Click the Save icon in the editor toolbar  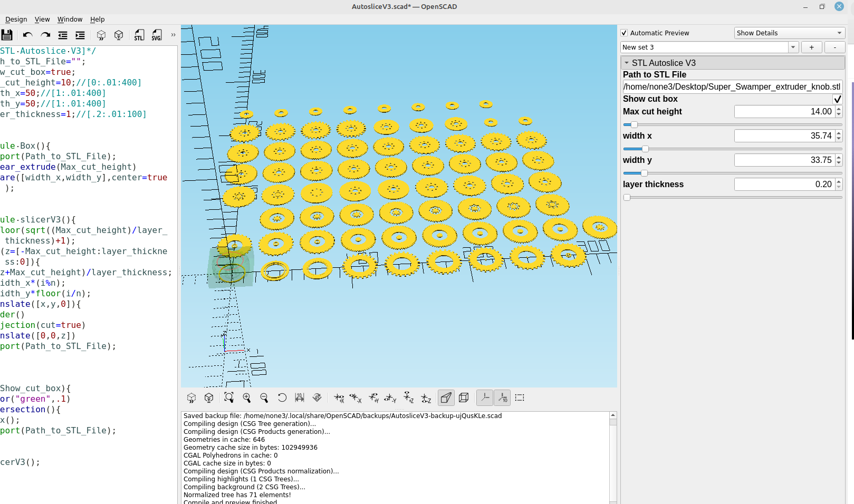click(7, 35)
